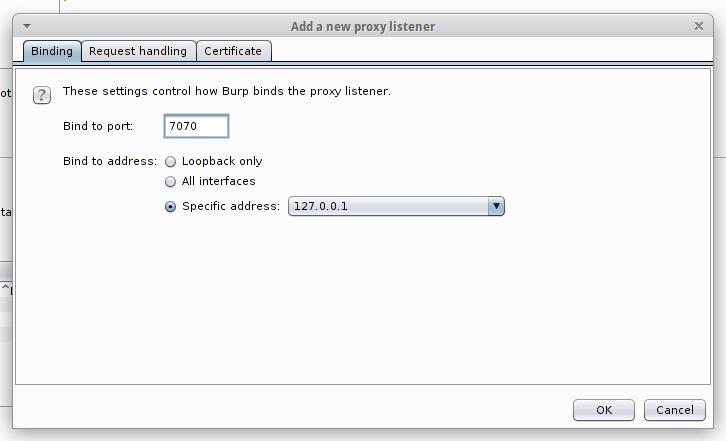Image resolution: width=726 pixels, height=441 pixels.
Task: Click the 'All interfaces' option label text
Action: coord(219,182)
